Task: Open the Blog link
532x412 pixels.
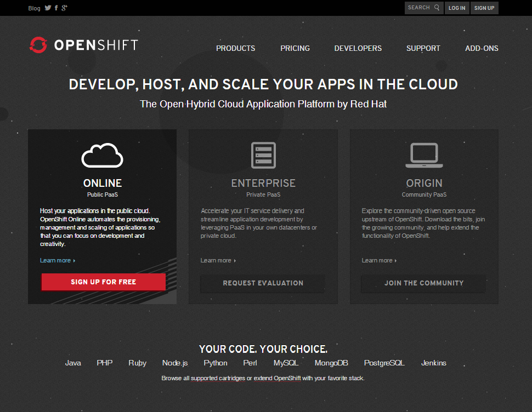Action: pyautogui.click(x=34, y=8)
